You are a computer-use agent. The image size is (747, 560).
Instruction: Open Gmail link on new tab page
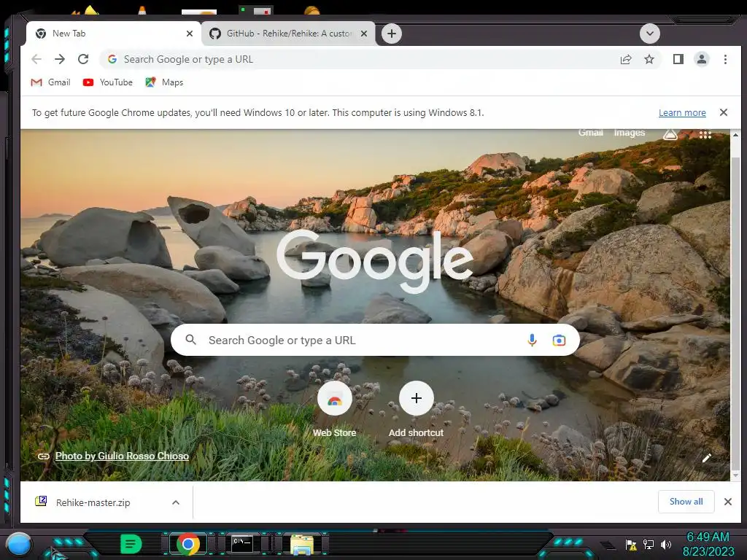[590, 133]
